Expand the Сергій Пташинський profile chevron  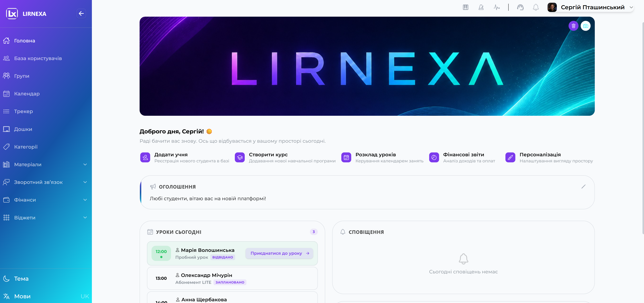tap(631, 8)
